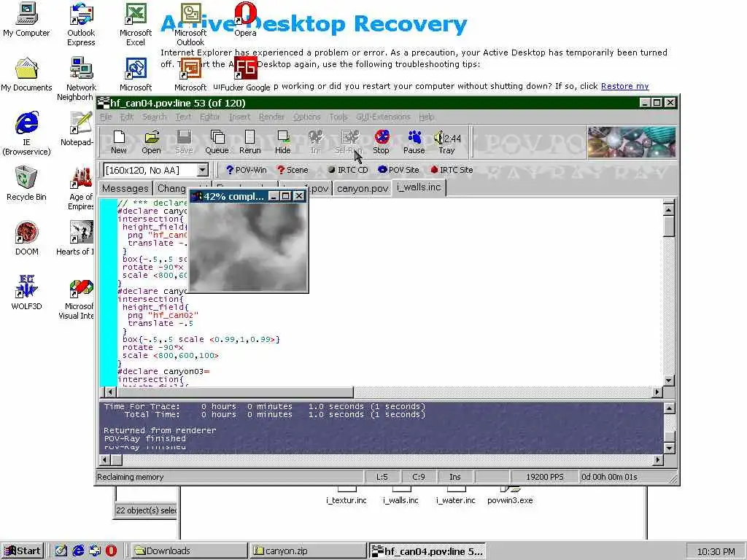Open the Insert menu

click(x=239, y=117)
